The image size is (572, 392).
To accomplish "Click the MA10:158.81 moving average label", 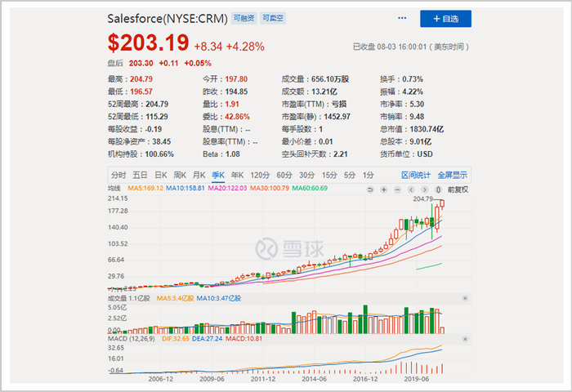I will [185, 188].
